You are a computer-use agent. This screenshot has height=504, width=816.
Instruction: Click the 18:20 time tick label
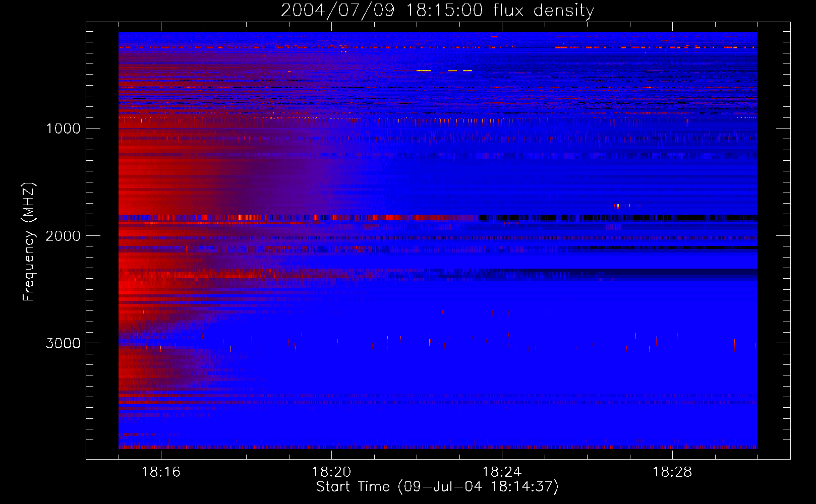click(x=331, y=472)
